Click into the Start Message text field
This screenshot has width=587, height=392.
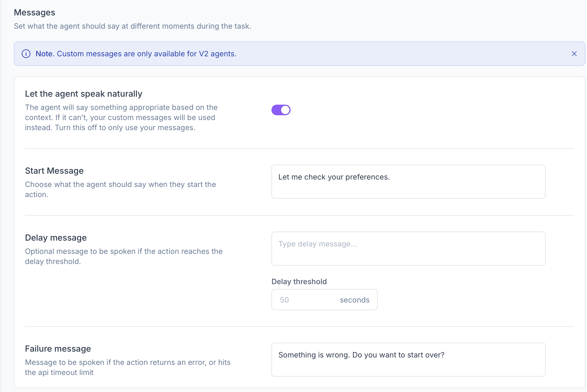408,182
